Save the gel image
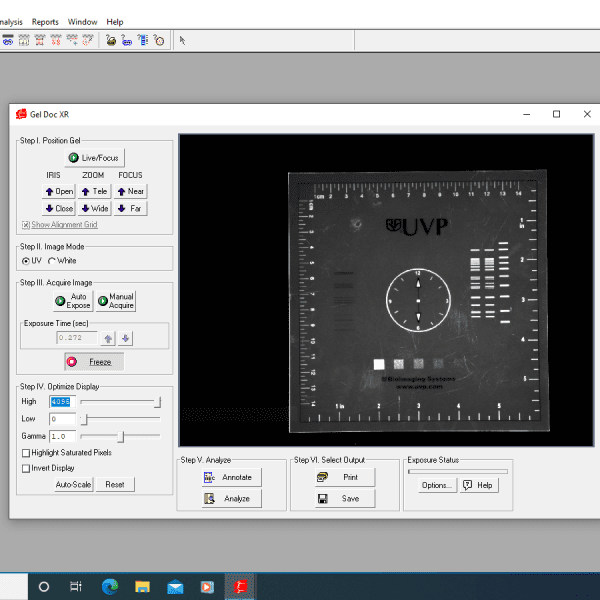 point(345,499)
